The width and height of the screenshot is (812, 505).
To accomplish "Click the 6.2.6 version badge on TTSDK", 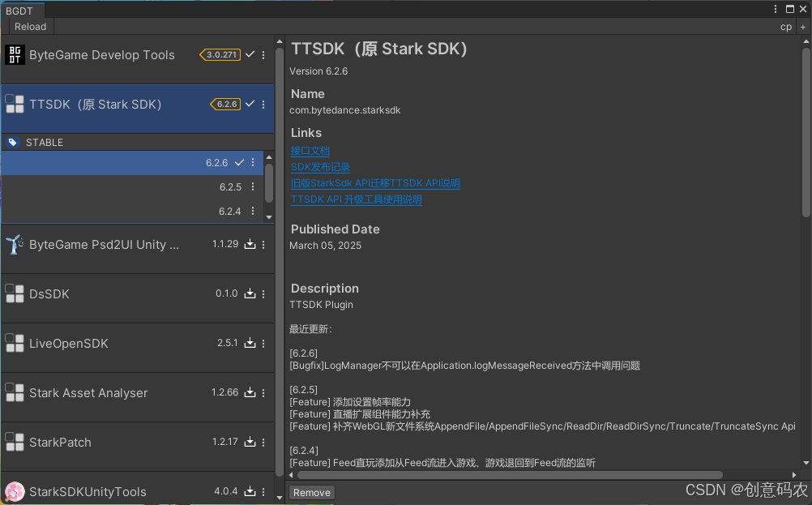I will tap(225, 104).
